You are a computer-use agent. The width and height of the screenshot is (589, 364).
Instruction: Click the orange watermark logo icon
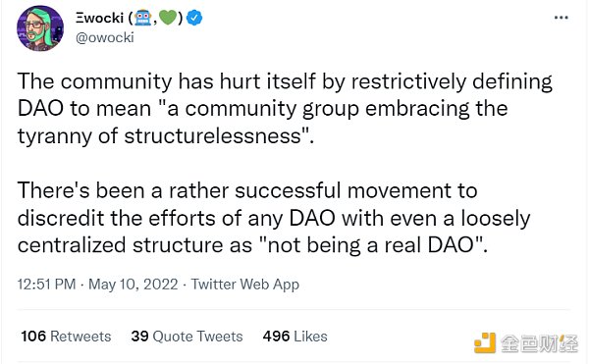485,342
